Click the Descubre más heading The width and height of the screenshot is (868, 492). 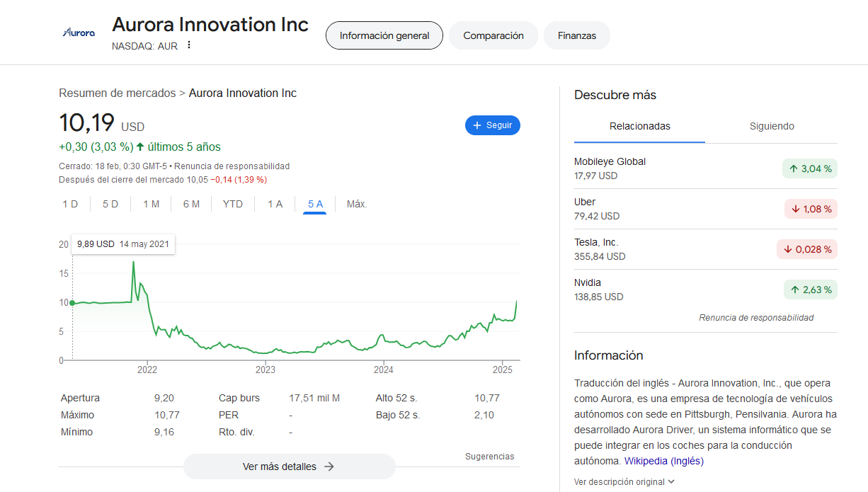(x=615, y=95)
